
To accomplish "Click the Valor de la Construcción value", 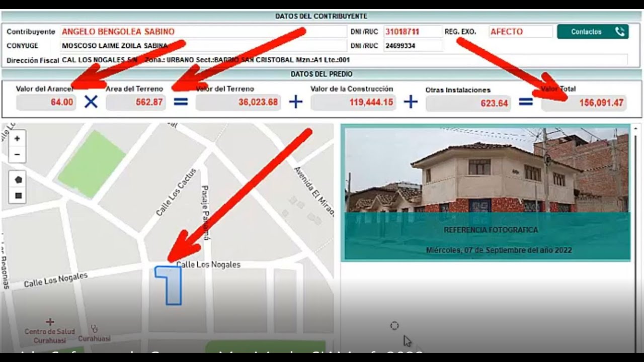I will click(353, 103).
